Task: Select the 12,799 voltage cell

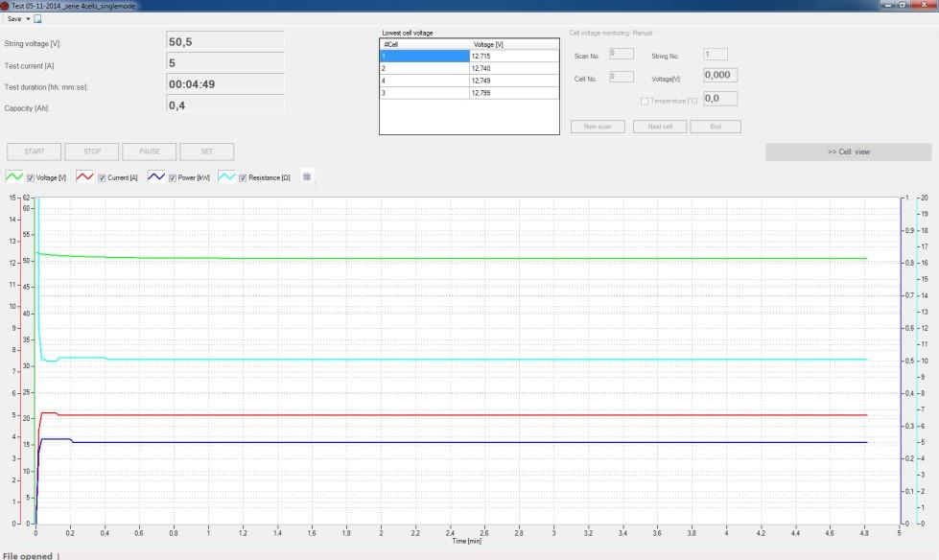Action: (x=514, y=93)
